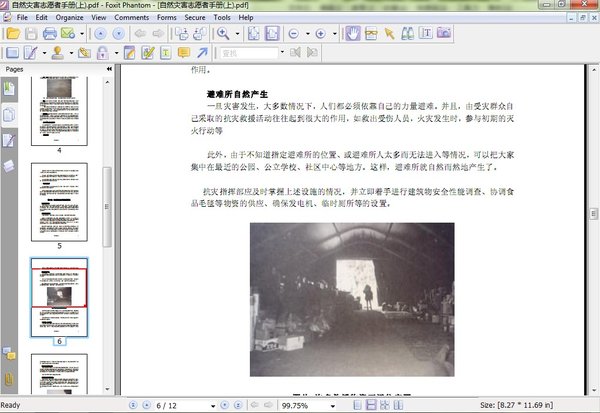Collapse the Pages panel with double arrow
This screenshot has height=413, width=600.
[109, 69]
